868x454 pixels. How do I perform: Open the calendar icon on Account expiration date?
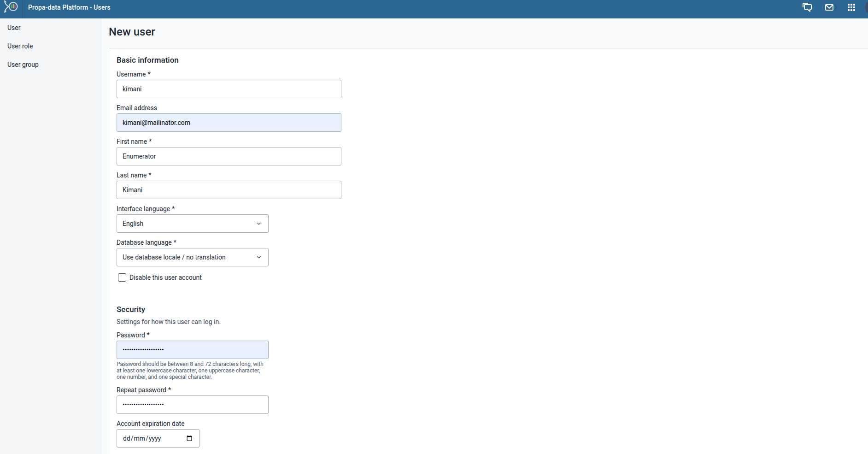click(189, 438)
